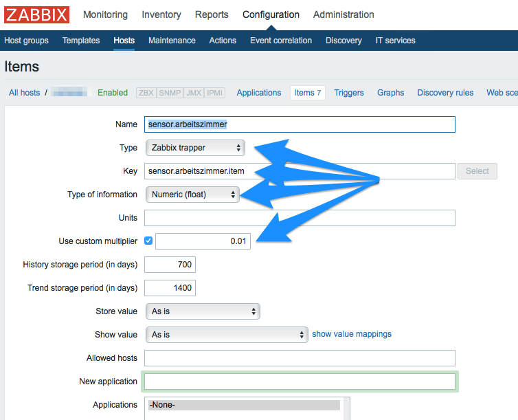518x420 pixels.
Task: Open the Monitoring menu
Action: tap(105, 14)
